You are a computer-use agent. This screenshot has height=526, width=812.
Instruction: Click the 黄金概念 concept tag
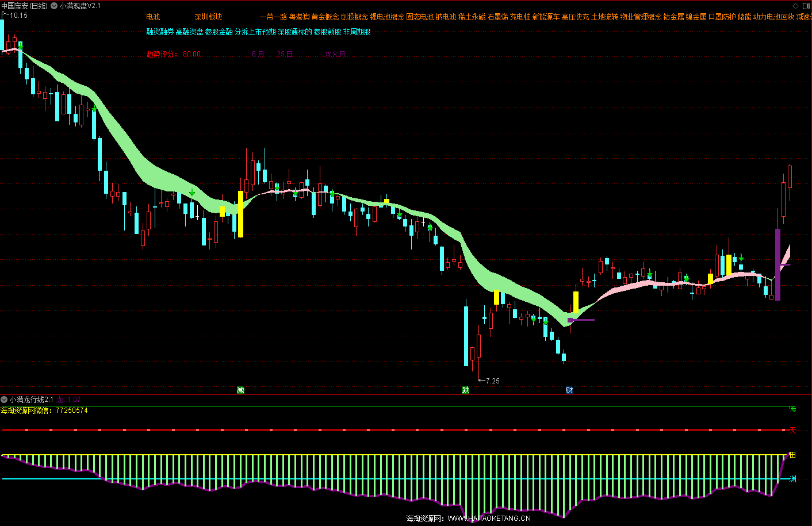[x=325, y=17]
